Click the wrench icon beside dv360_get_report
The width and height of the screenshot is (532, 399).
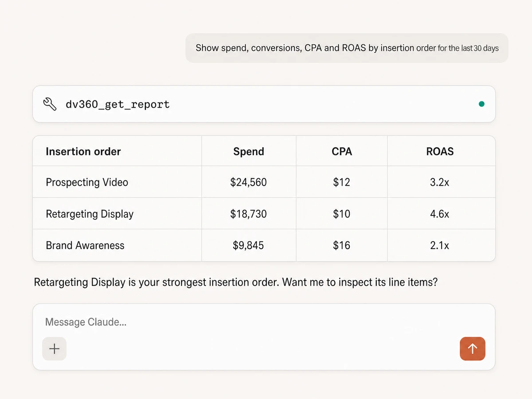pos(50,104)
